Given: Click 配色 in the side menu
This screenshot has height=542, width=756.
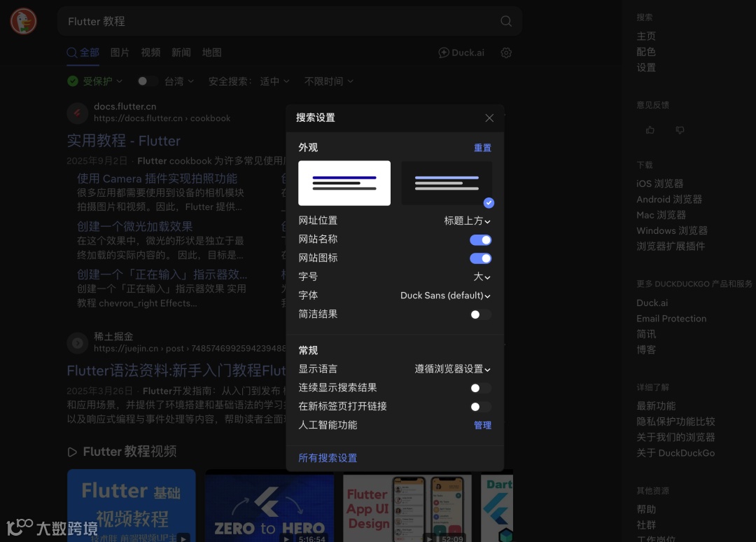Looking at the screenshot, I should (x=646, y=52).
